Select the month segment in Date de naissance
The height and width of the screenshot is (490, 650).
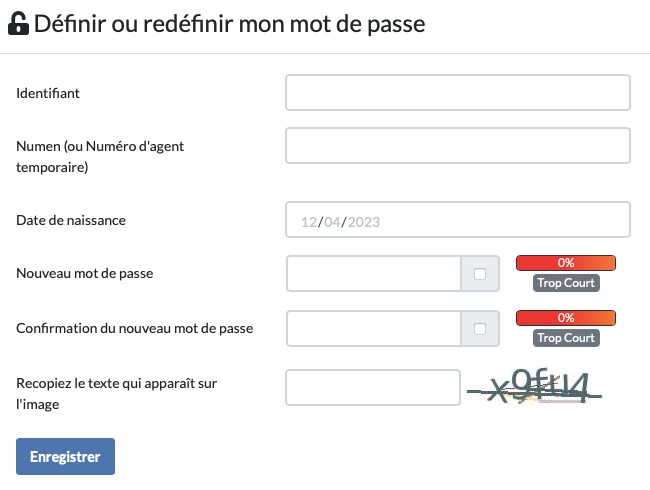pos(332,221)
